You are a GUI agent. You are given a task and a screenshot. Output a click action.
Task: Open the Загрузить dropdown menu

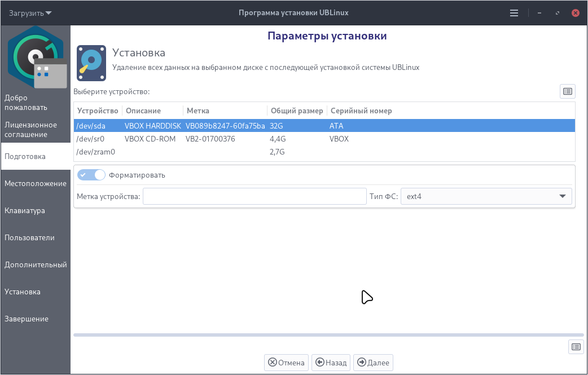(x=30, y=12)
